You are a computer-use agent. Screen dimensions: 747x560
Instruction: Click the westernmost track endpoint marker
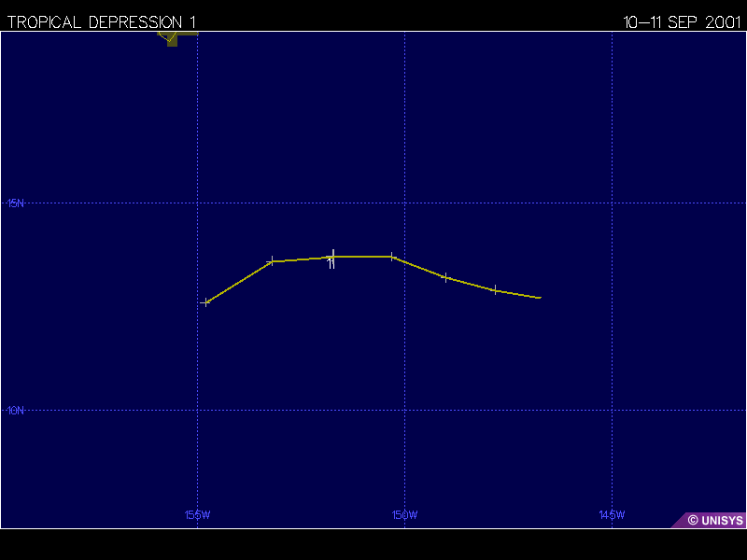[205, 302]
